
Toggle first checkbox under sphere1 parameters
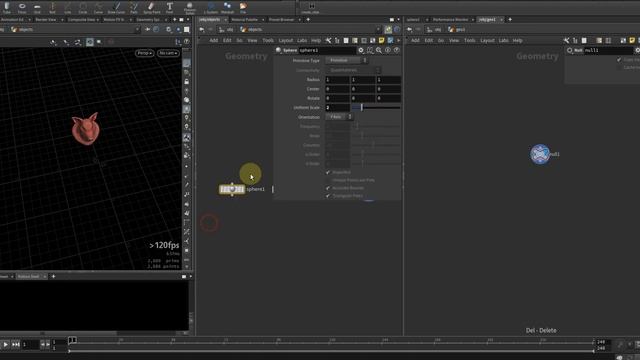(x=328, y=172)
